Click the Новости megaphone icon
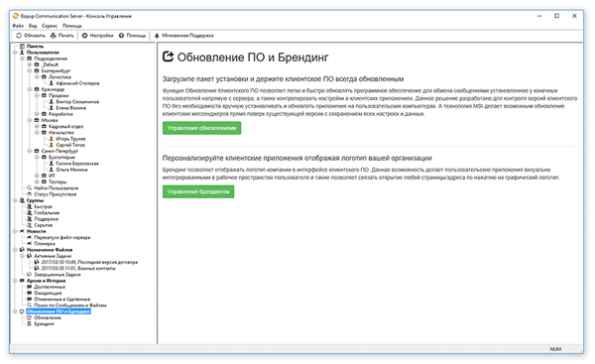 [x=22, y=231]
